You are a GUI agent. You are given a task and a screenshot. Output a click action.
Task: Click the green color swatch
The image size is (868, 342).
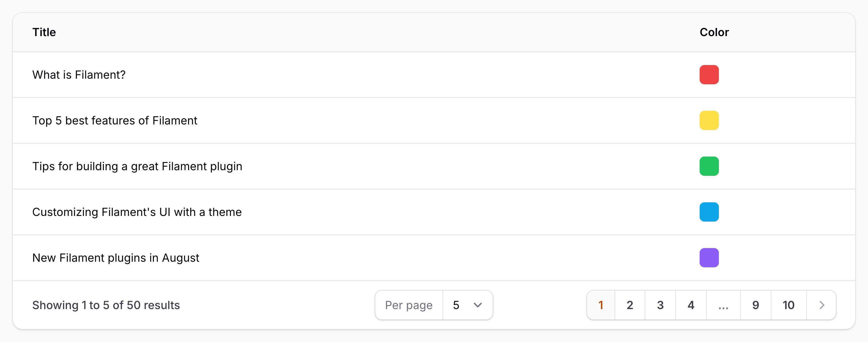709,166
